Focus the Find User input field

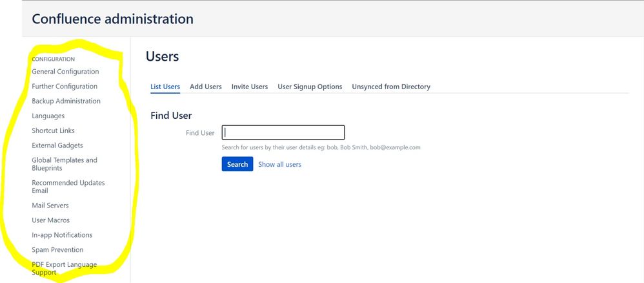click(283, 132)
